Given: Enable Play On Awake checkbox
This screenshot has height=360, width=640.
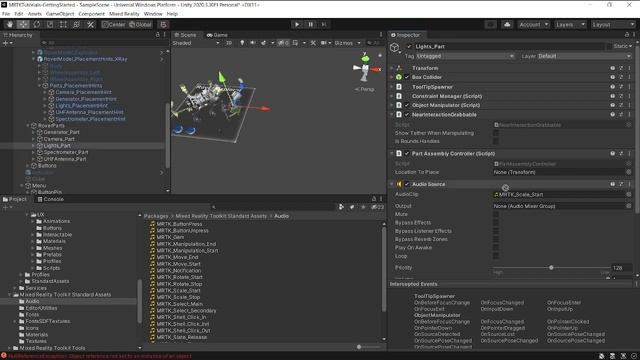Looking at the screenshot, I should coord(496,248).
